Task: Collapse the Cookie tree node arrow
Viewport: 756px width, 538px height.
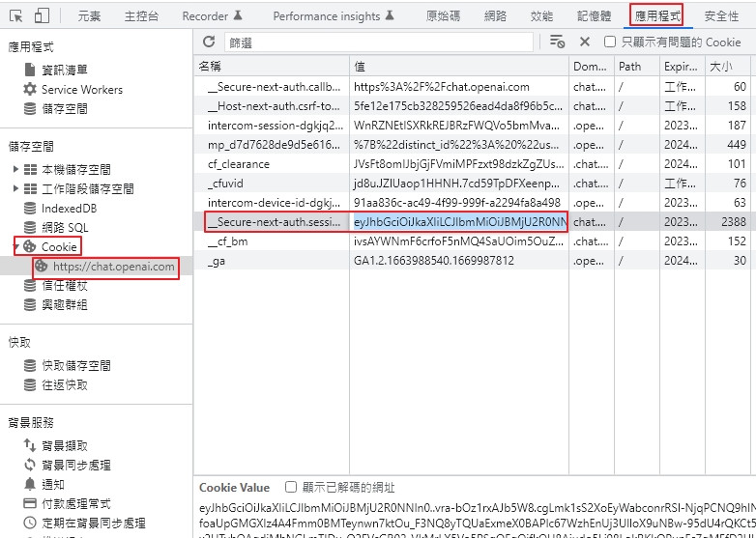Action: [15, 246]
